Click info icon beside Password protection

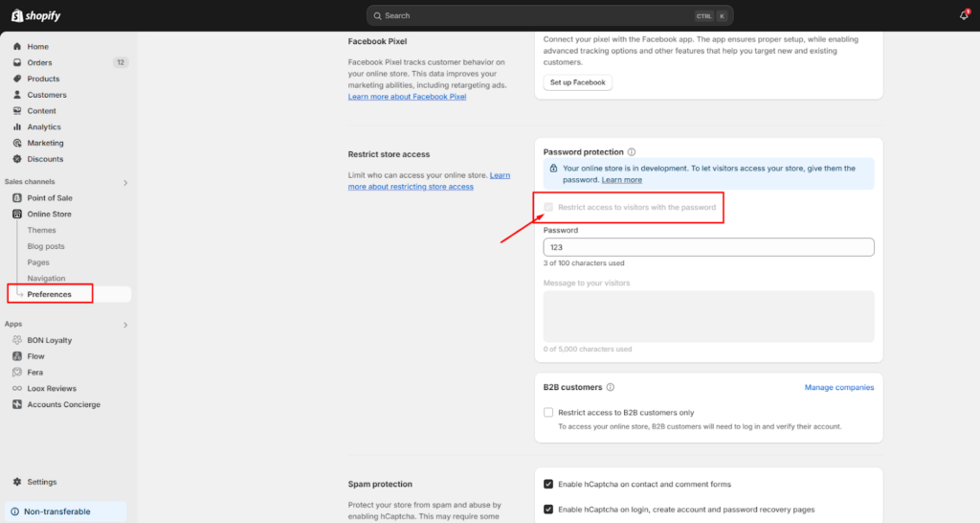click(632, 152)
